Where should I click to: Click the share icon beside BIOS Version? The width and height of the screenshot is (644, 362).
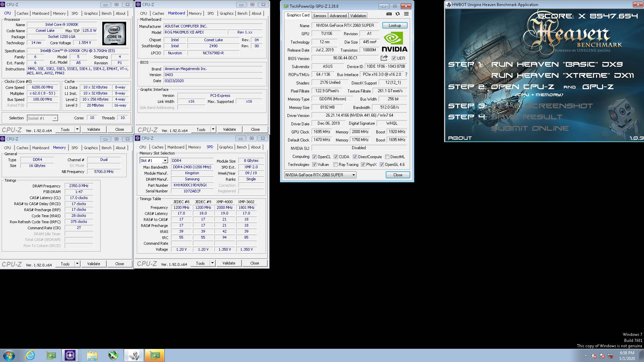(384, 58)
